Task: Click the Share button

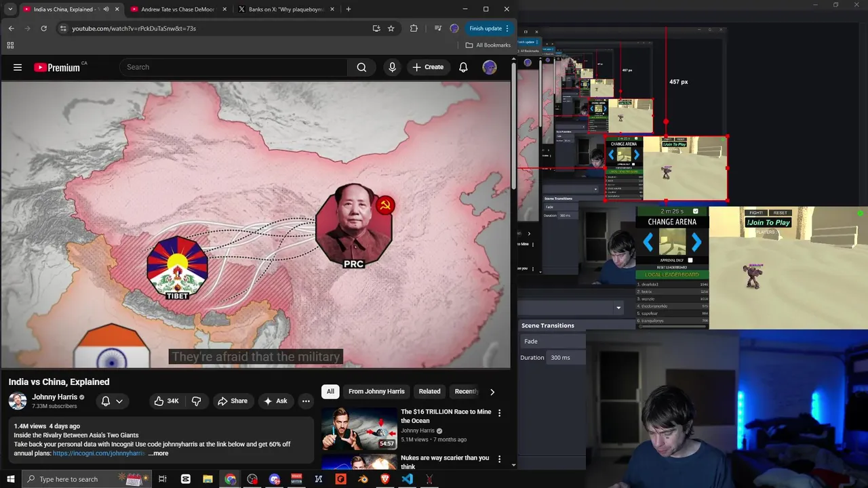Action: click(232, 401)
